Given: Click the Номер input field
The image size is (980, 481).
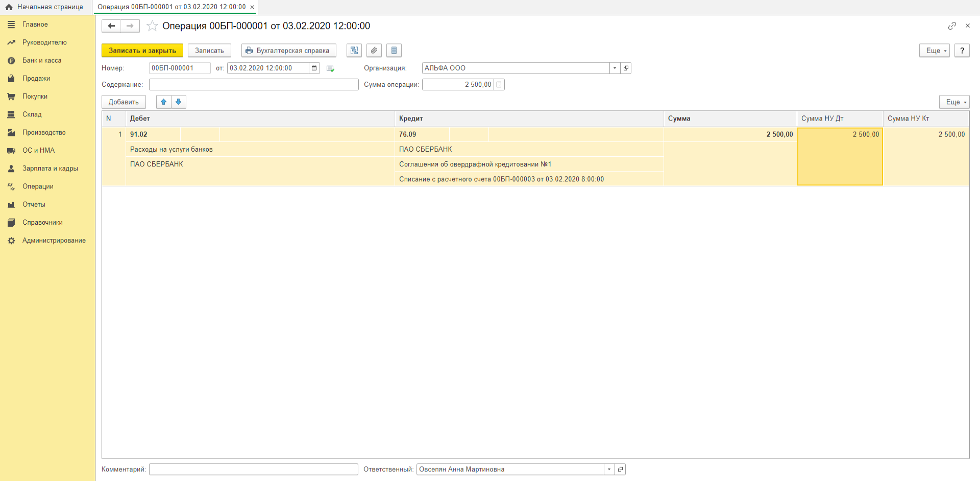Looking at the screenshot, I should (x=180, y=68).
